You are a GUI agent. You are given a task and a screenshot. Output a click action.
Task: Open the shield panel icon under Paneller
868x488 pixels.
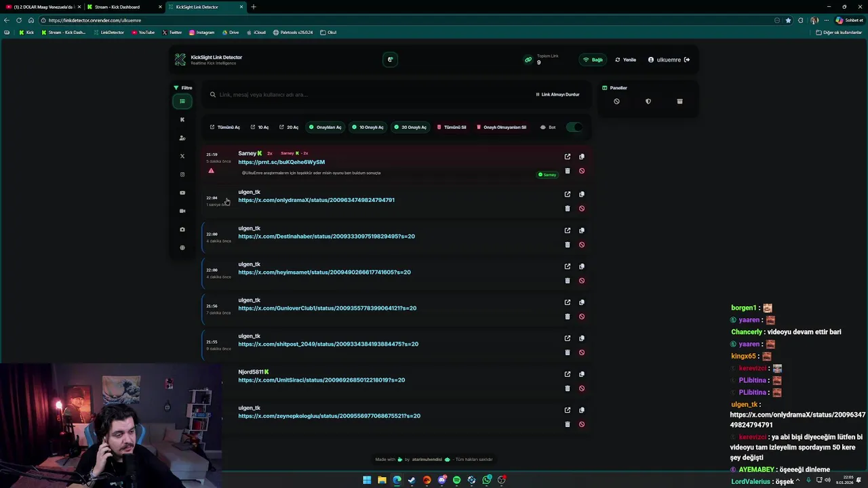[x=648, y=101]
